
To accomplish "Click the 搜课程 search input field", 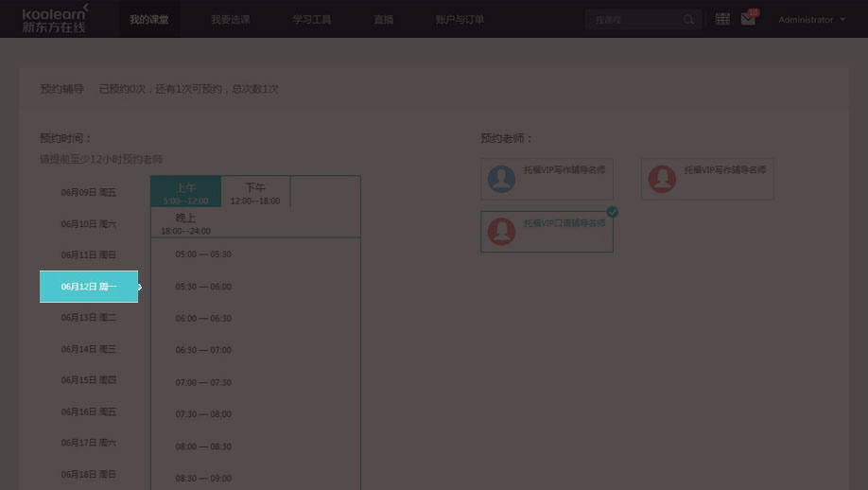I will (631, 19).
